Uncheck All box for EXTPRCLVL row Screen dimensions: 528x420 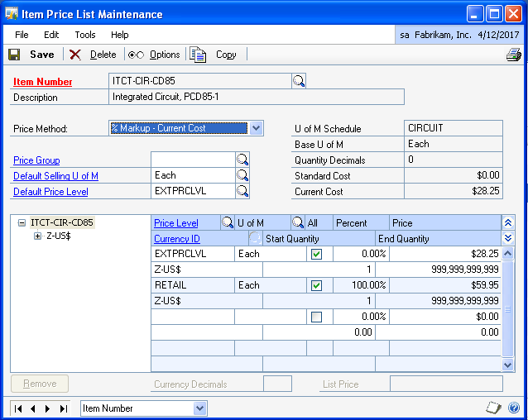[x=316, y=254]
